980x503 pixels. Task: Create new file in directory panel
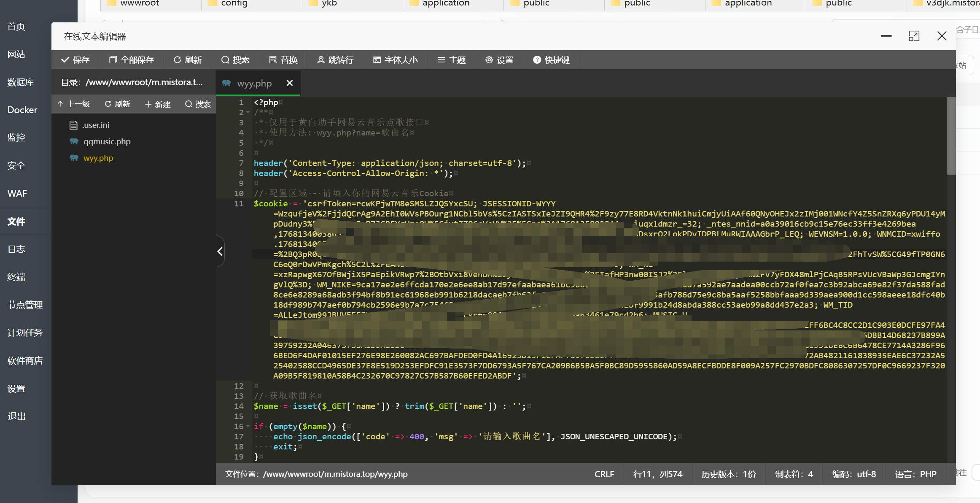coord(158,104)
